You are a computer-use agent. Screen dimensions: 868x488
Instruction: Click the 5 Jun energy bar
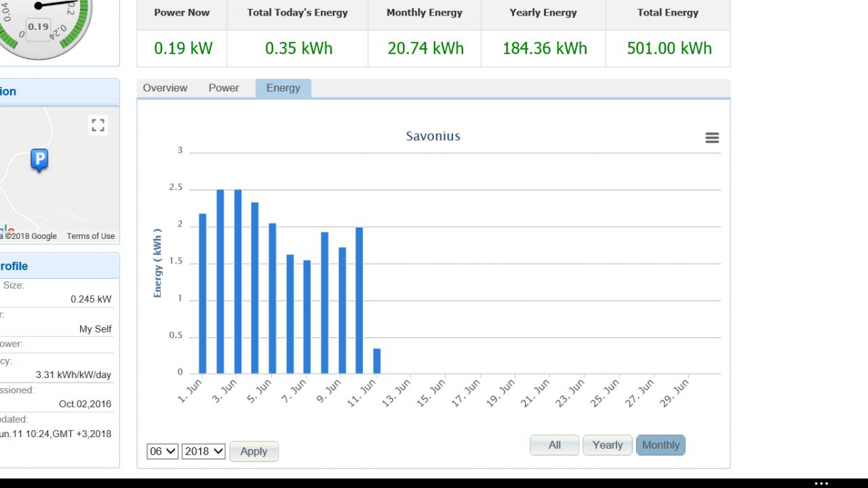(x=273, y=298)
